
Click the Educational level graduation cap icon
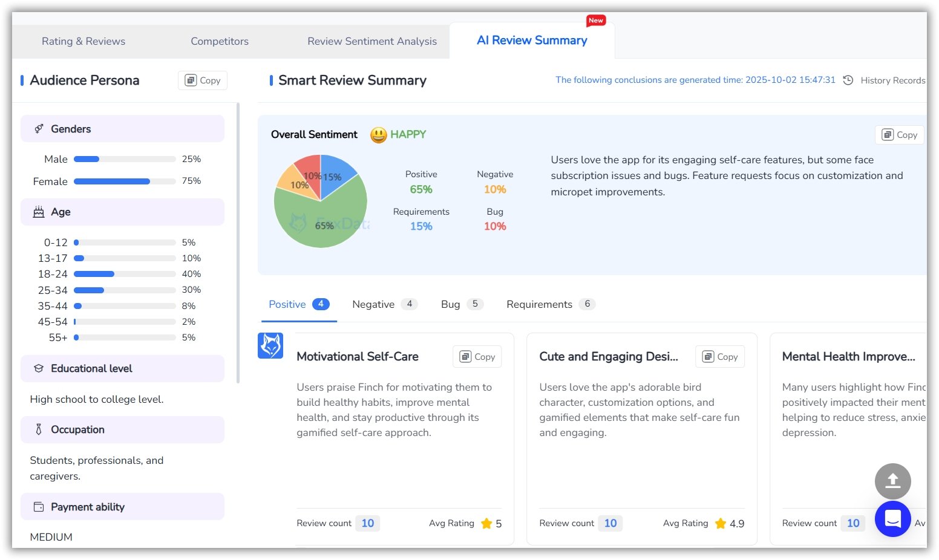[x=39, y=369]
